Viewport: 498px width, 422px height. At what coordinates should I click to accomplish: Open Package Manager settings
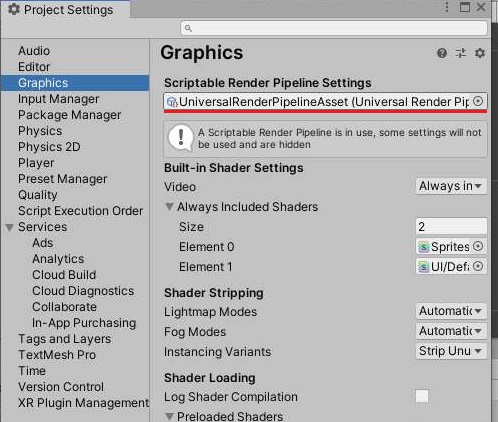click(70, 115)
